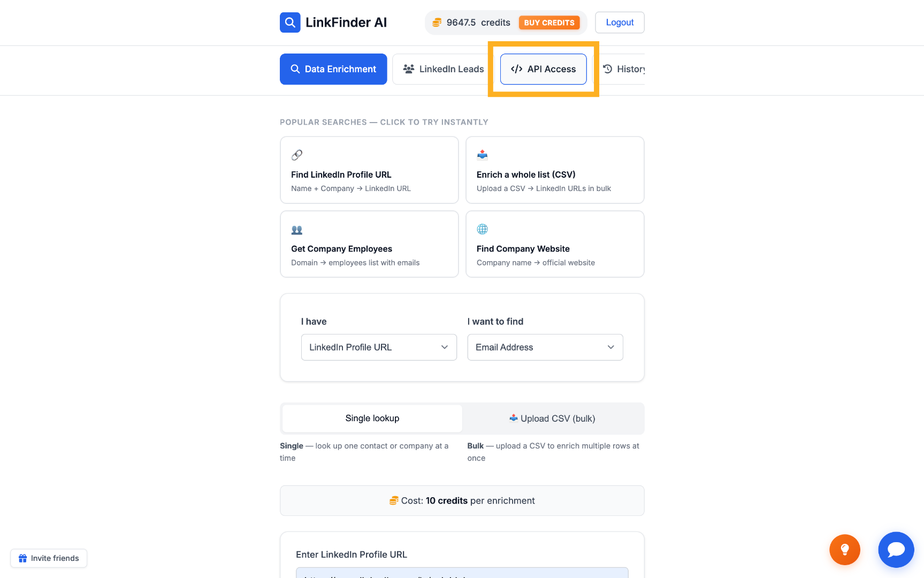Image resolution: width=924 pixels, height=578 pixels.
Task: Click the Invite friends button
Action: (49, 558)
